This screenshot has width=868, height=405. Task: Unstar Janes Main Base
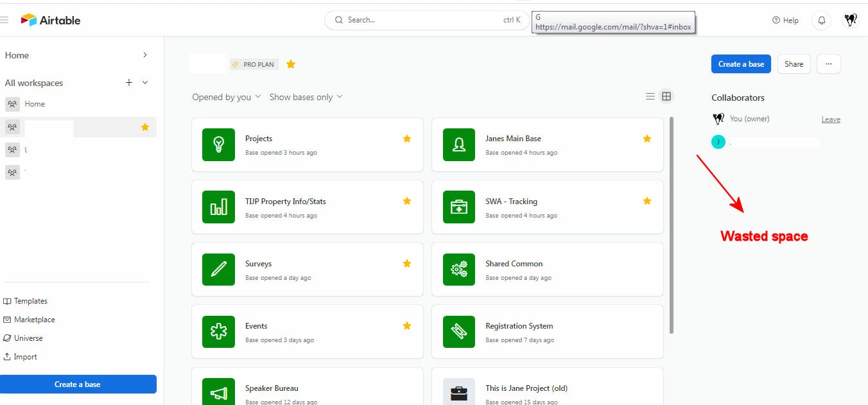pos(647,139)
